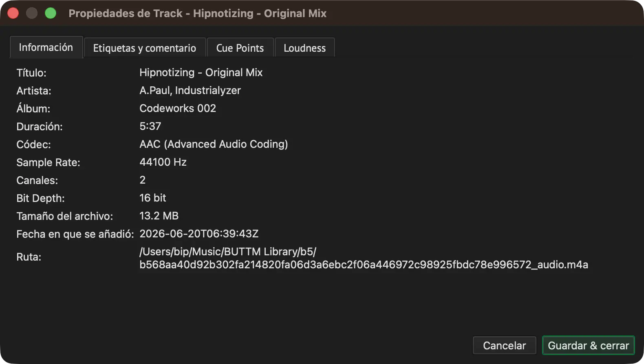Click the Ruta: label
644x364 pixels.
(29, 257)
